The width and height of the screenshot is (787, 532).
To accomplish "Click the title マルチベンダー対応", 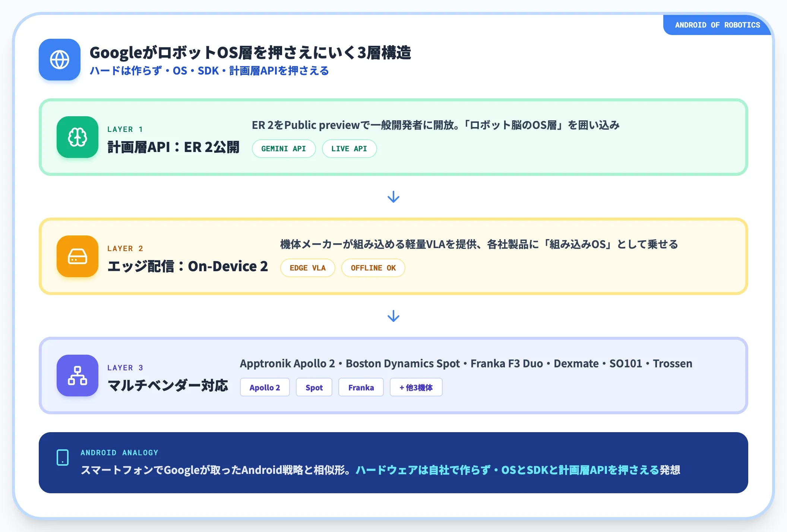I will pyautogui.click(x=167, y=386).
